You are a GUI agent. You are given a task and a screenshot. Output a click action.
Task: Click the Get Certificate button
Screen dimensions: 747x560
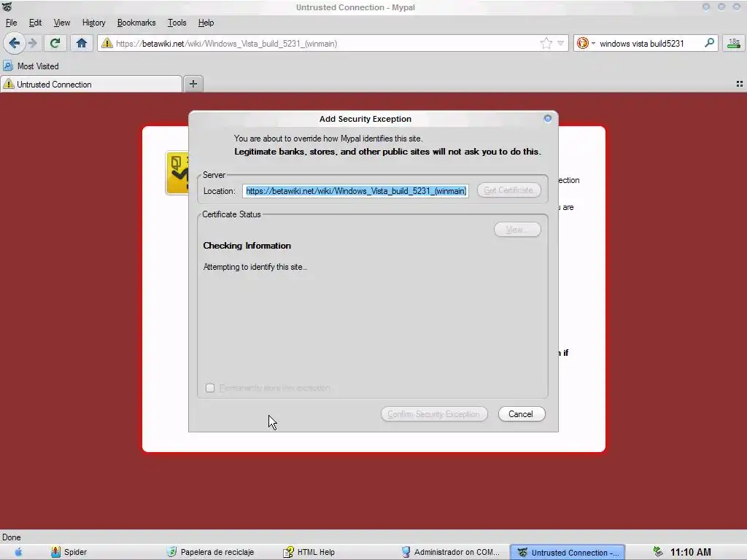click(508, 190)
